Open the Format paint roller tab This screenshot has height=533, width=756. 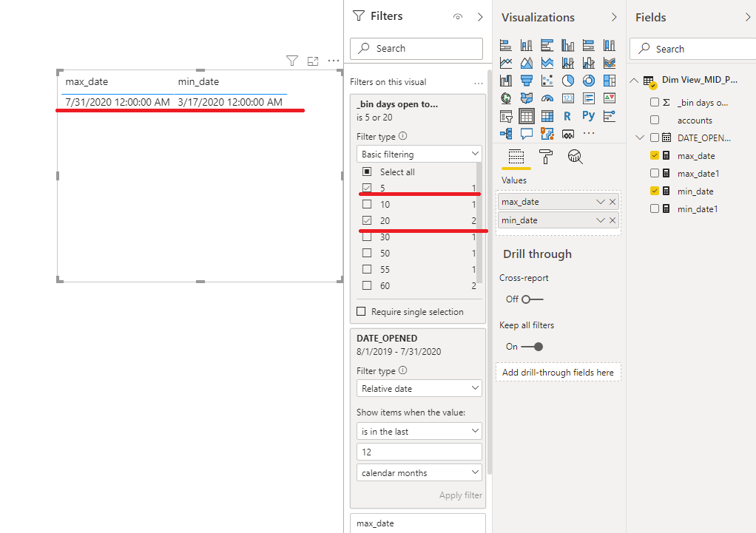pyautogui.click(x=546, y=157)
